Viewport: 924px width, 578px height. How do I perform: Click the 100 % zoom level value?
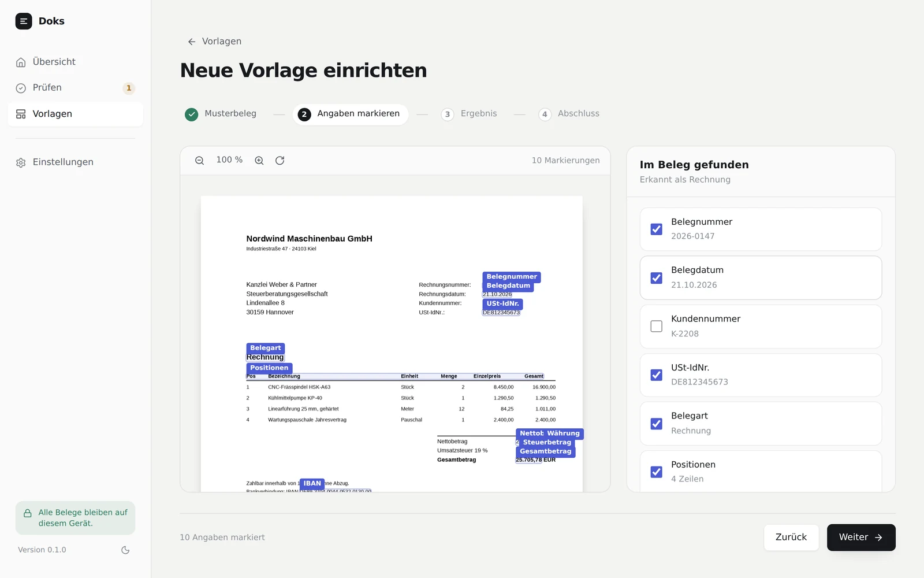pos(229,160)
